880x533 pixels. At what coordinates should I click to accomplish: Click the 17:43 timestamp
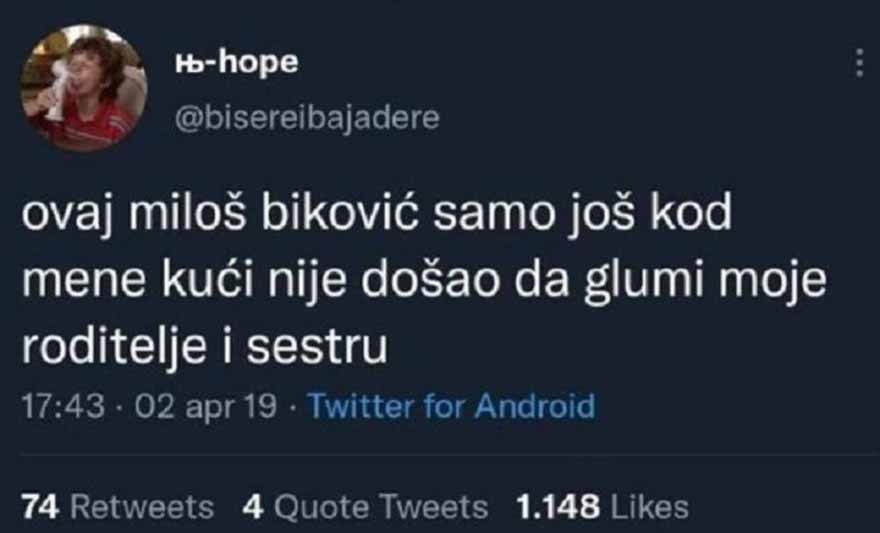pos(63,406)
